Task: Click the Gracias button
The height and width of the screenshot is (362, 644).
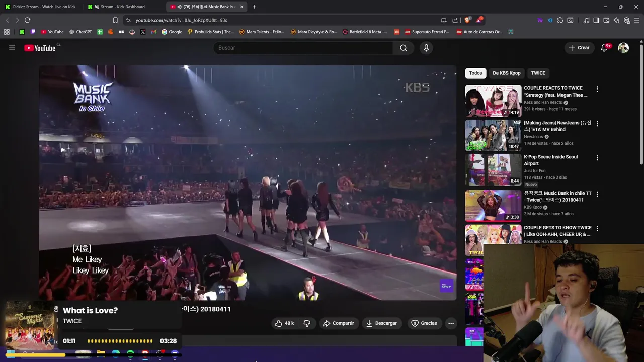Action: tap(424, 323)
